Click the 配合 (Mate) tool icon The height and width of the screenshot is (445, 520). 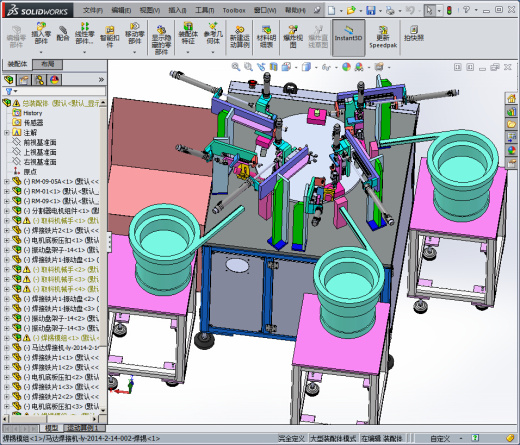62,34
